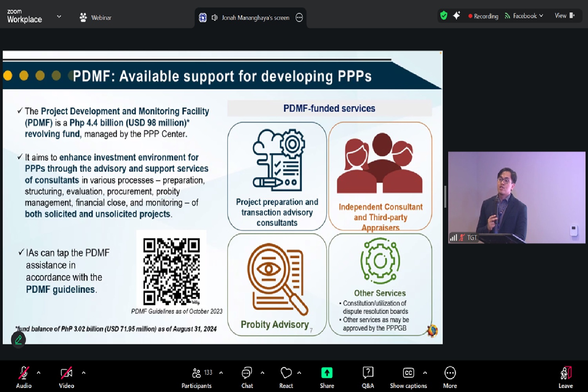This screenshot has height=392, width=588.
Task: Open the Zoom Workplace dropdown menu
Action: tap(59, 16)
